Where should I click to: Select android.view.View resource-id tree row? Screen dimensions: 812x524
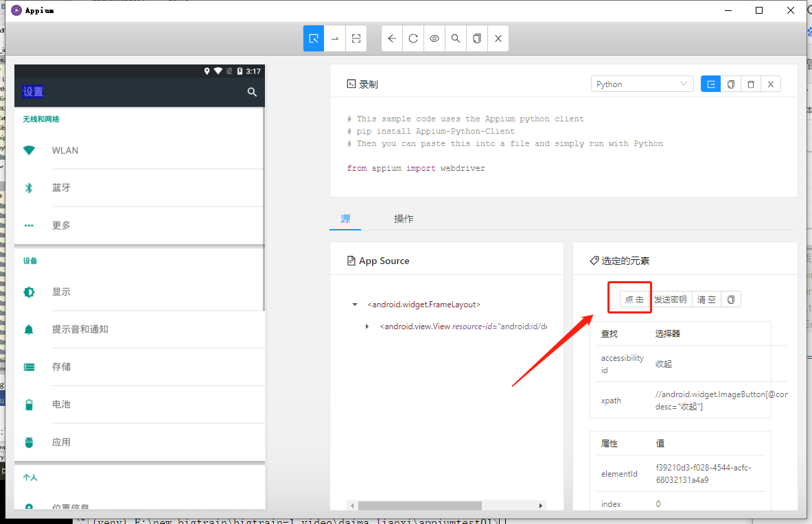point(463,326)
